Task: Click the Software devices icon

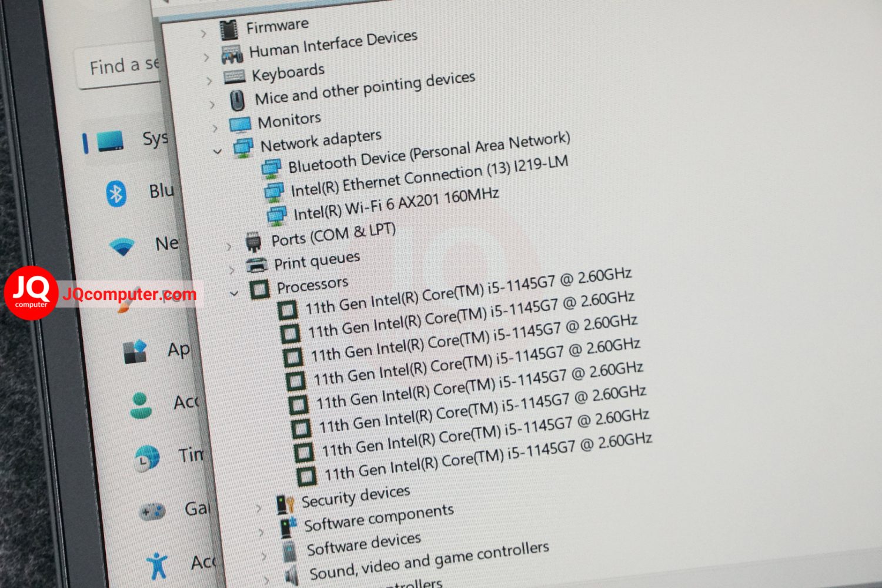Action: (290, 551)
